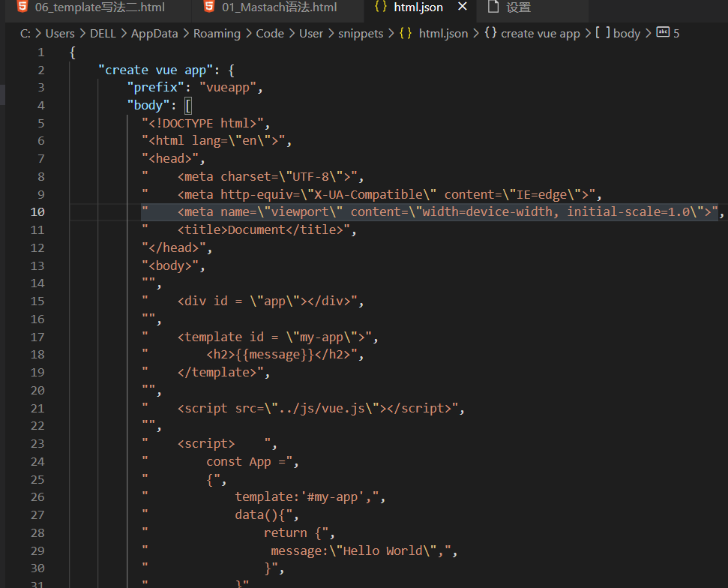Click the <!DOCTYPE html> string
Viewport: 728px width, 588px height.
pyautogui.click(x=202, y=124)
